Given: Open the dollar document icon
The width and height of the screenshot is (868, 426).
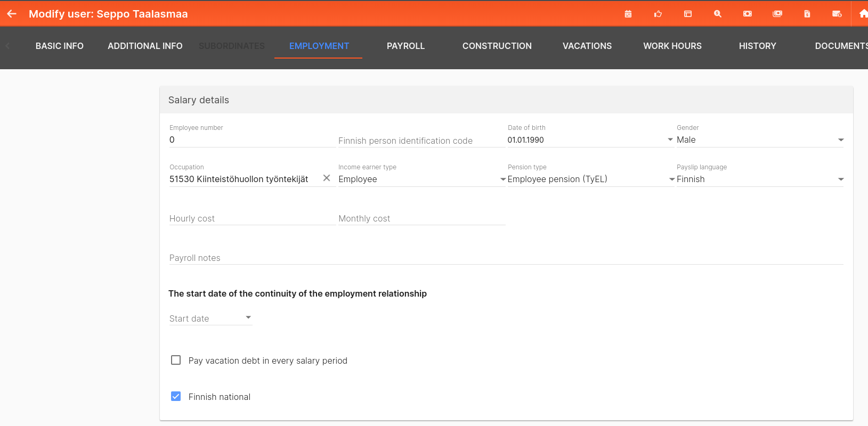Looking at the screenshot, I should tap(807, 14).
